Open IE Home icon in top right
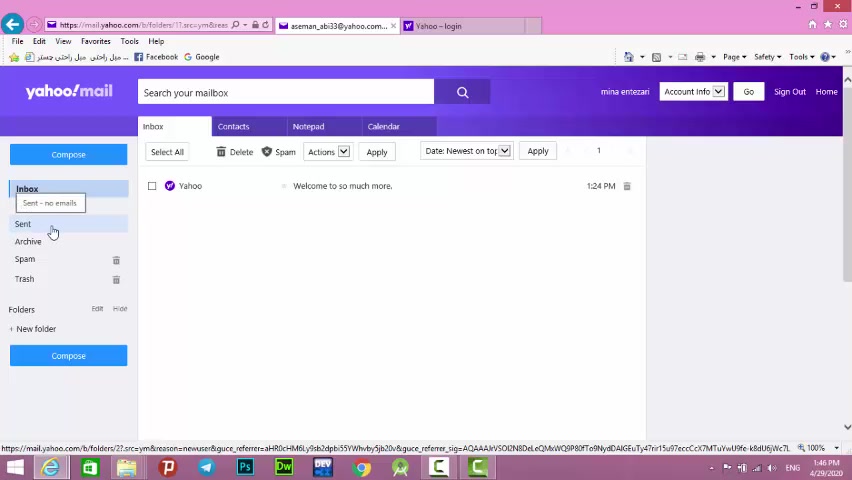The width and height of the screenshot is (852, 480). pyautogui.click(x=812, y=24)
